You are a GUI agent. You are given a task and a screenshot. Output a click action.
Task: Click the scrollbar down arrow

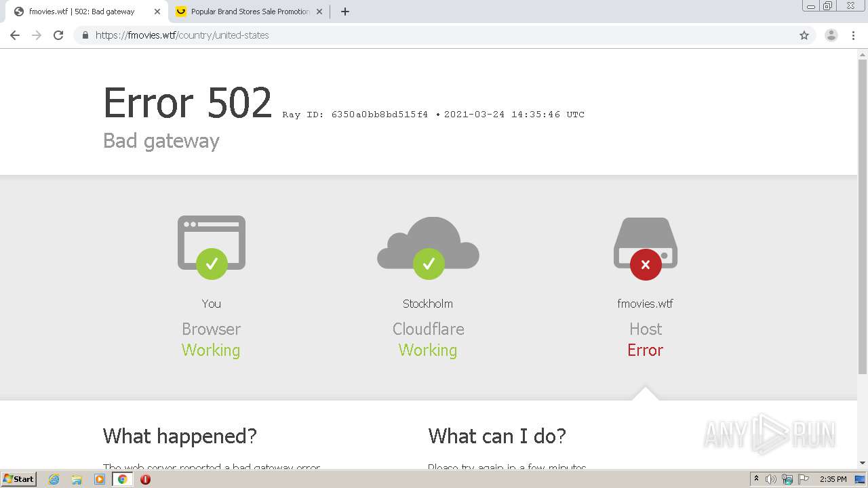(863, 463)
